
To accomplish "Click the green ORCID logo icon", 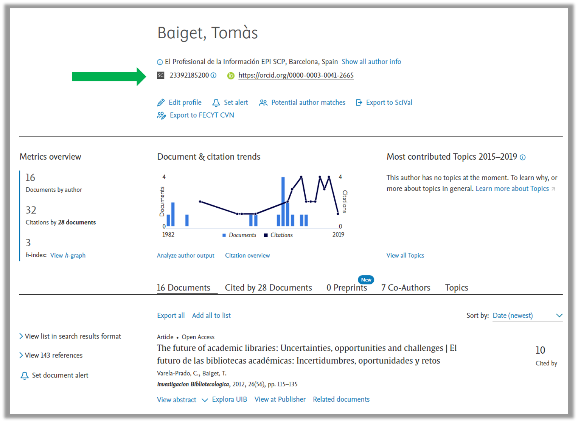I will click(x=231, y=76).
